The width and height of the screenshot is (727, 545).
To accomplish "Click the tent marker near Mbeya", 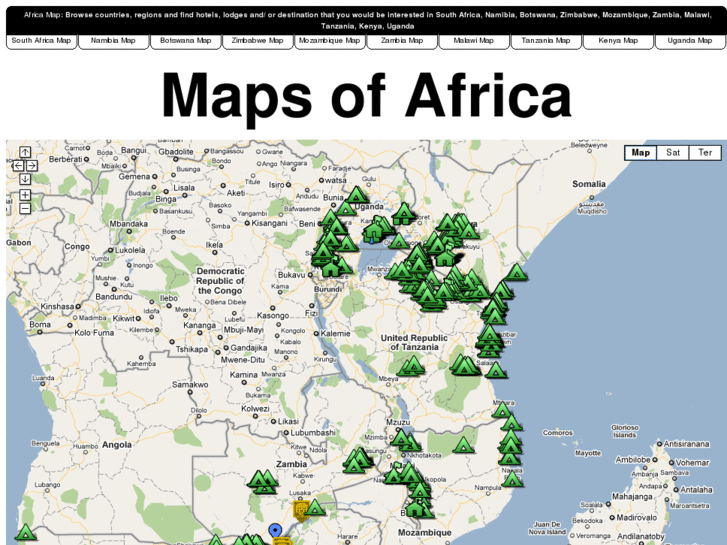I will 412,365.
